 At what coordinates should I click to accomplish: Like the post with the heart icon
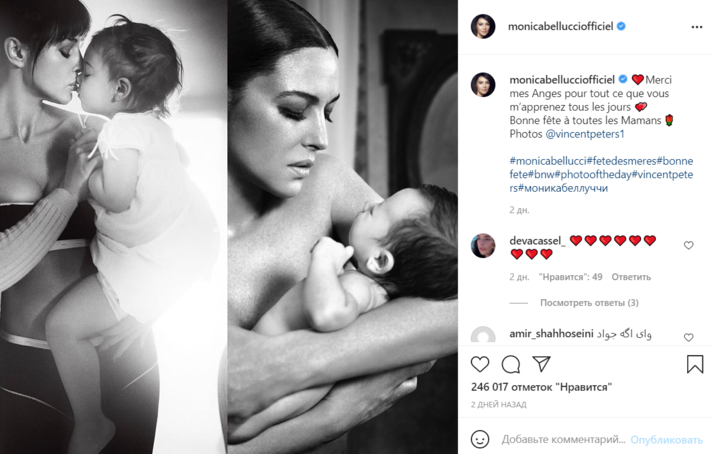pyautogui.click(x=480, y=364)
